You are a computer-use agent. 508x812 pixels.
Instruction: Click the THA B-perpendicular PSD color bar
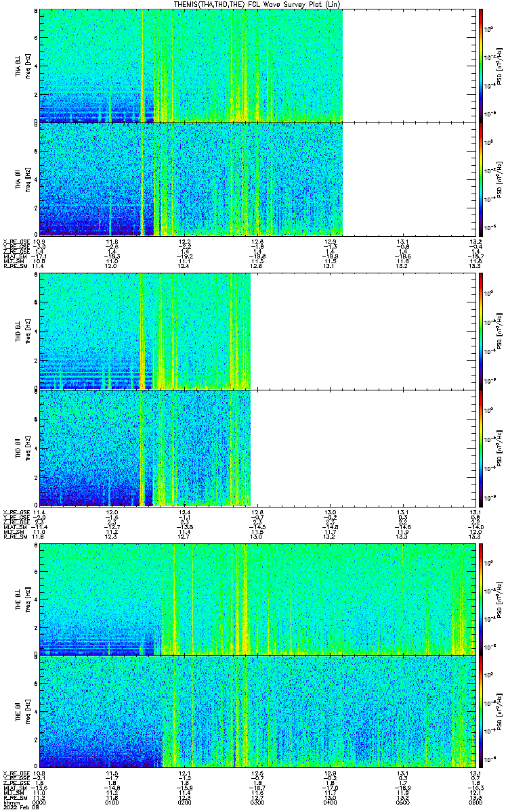[481, 66]
